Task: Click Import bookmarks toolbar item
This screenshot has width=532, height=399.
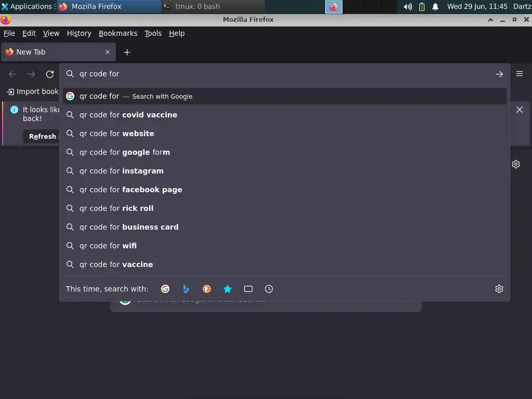Action: tap(33, 91)
